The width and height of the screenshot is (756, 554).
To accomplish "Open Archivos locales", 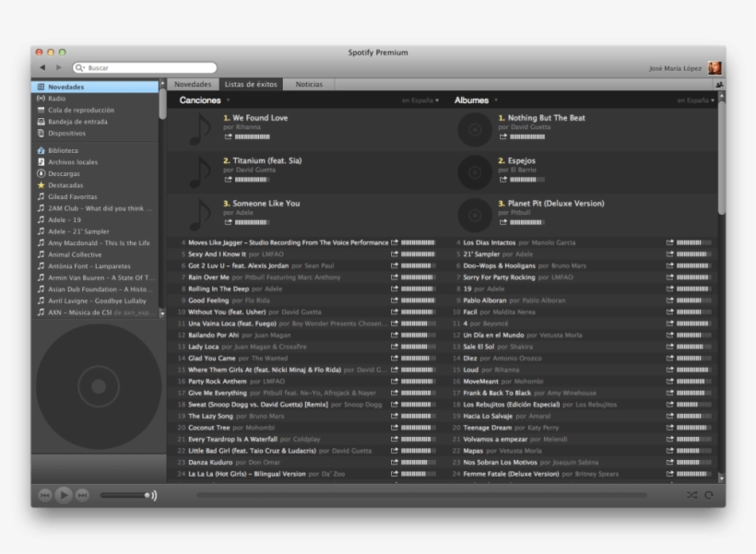I will click(x=72, y=162).
